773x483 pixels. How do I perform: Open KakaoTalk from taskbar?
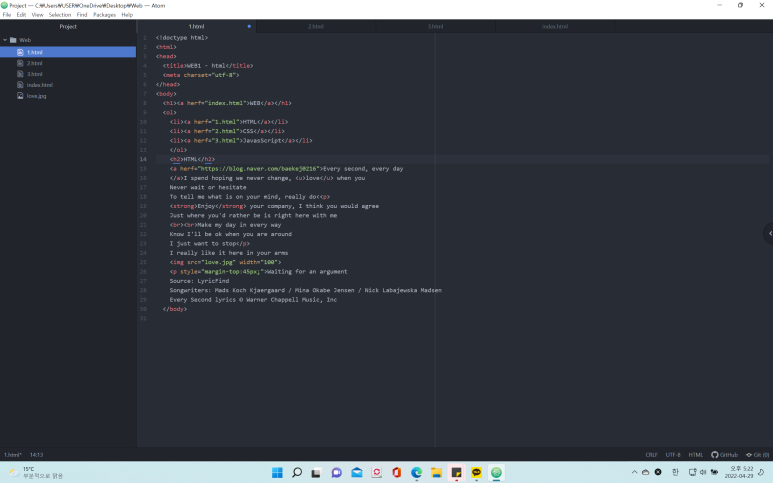(x=476, y=473)
